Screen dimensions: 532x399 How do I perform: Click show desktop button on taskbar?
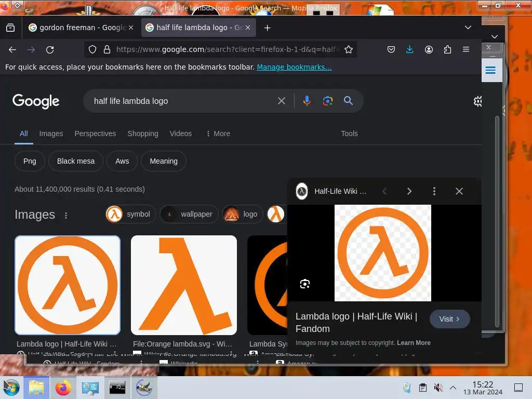click(x=518, y=388)
